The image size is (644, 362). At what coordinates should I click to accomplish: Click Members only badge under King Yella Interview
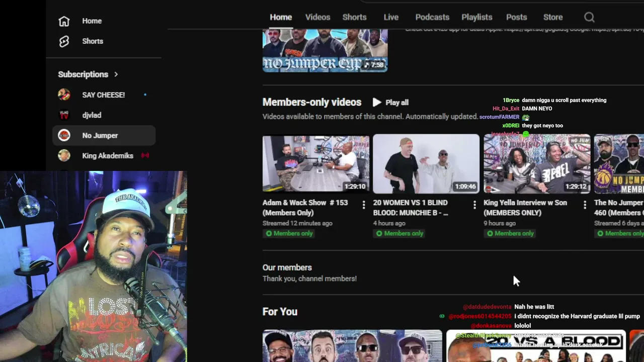point(511,233)
